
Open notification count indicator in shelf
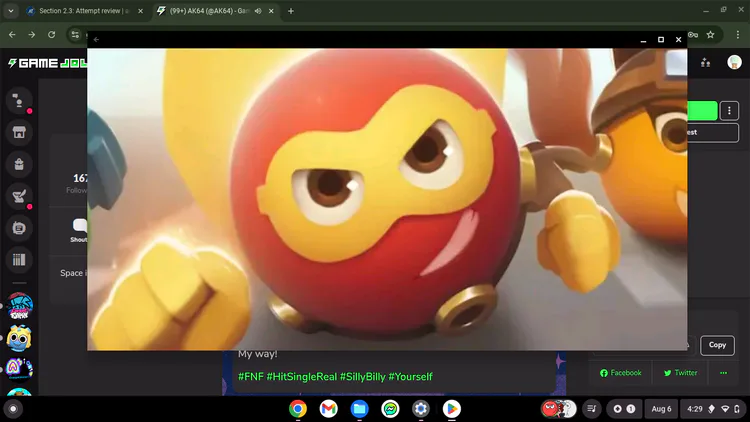624,409
